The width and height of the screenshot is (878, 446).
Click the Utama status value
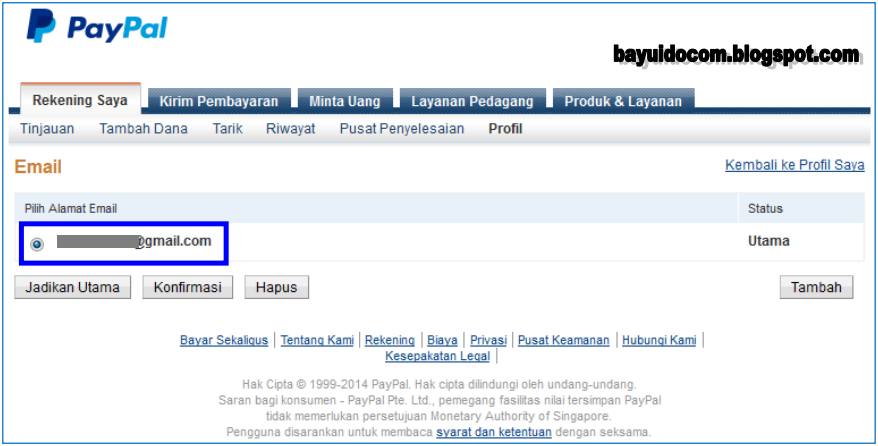(x=769, y=241)
